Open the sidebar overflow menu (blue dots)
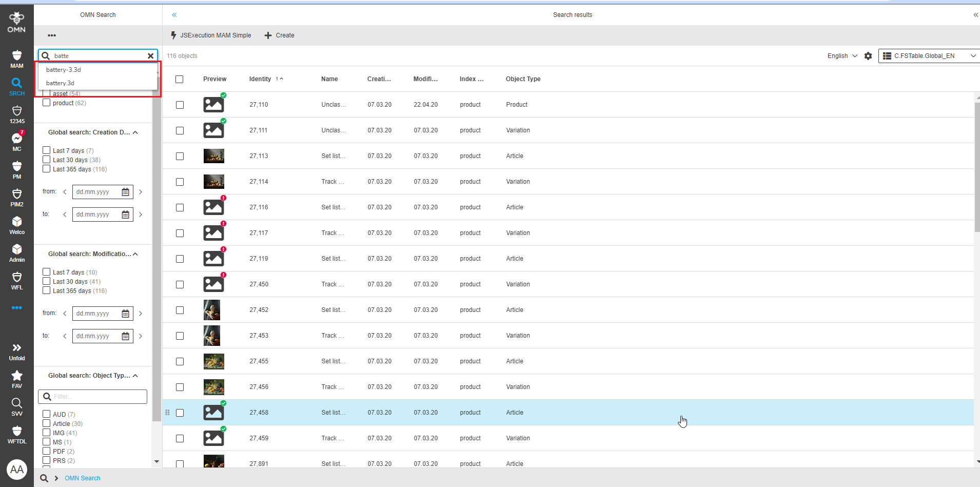 click(16, 307)
